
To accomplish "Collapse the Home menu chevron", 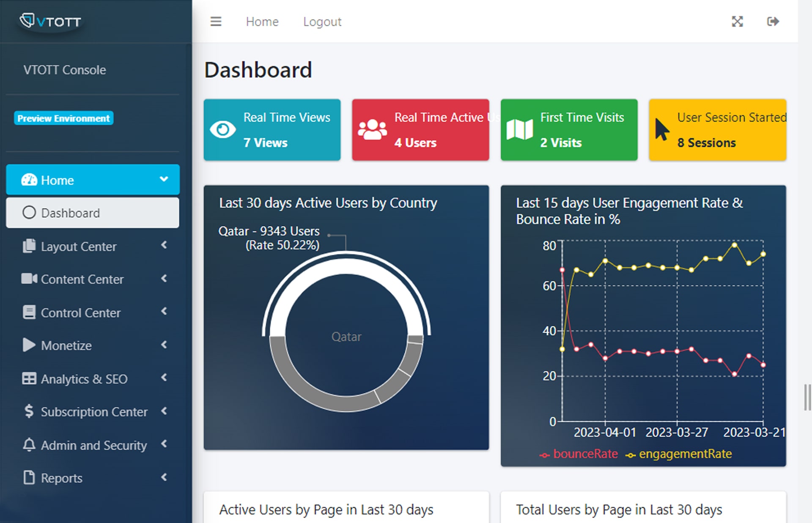I will coord(164,179).
